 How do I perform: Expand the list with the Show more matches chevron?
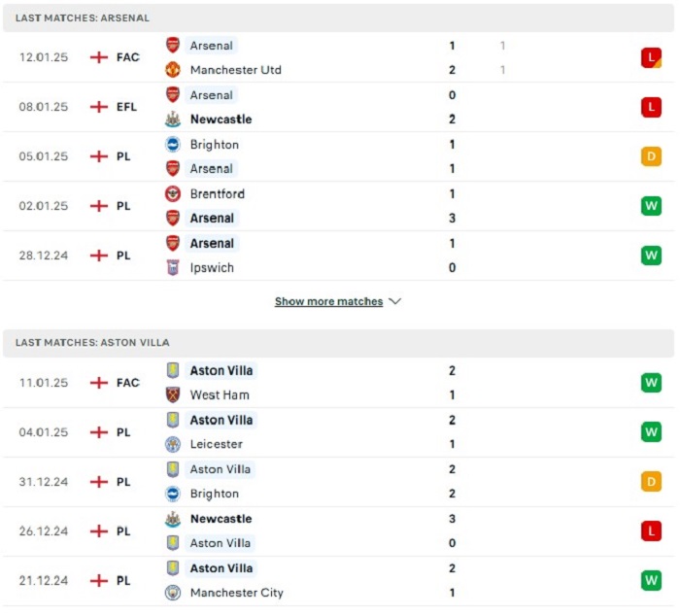[394, 301]
